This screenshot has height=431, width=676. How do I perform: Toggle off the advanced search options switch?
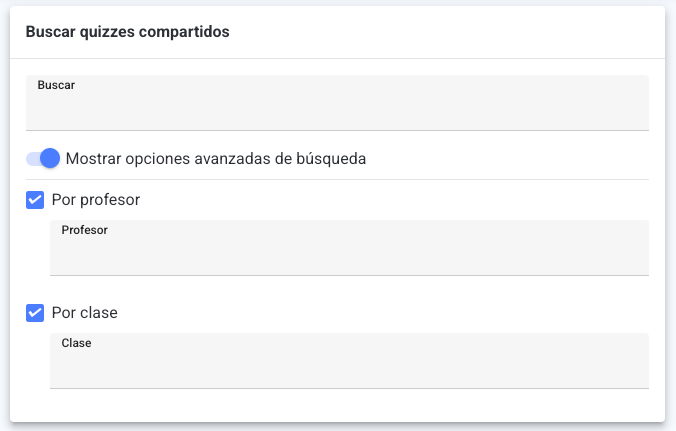(x=43, y=158)
